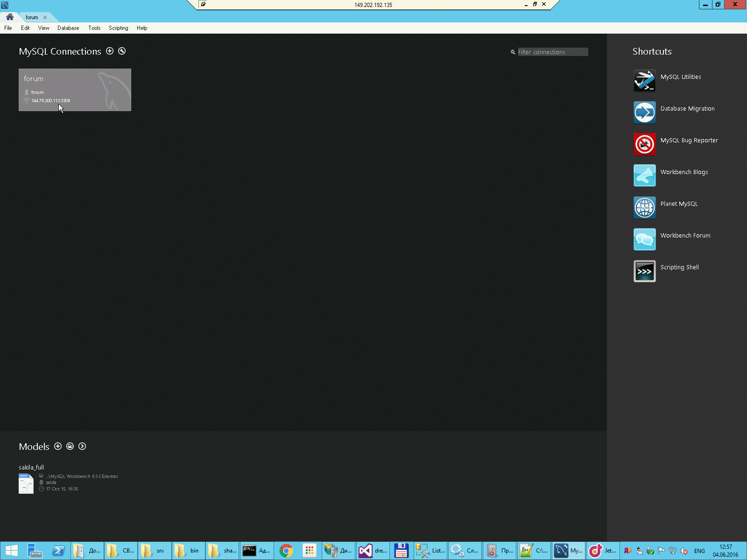
Task: Change the ENG input language
Action: tap(699, 551)
